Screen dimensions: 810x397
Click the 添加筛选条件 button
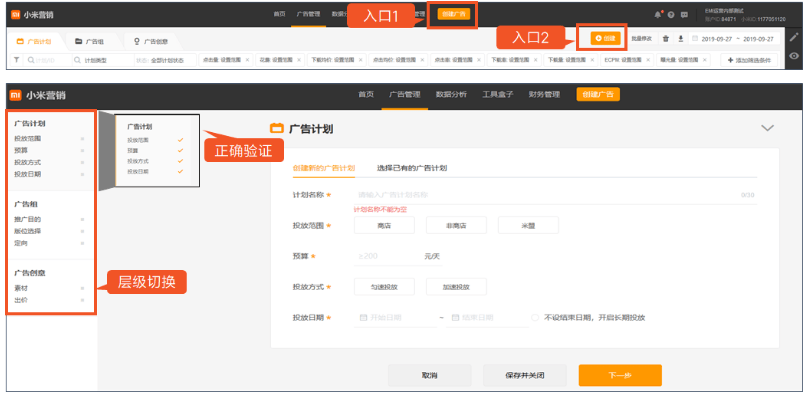[x=749, y=60]
